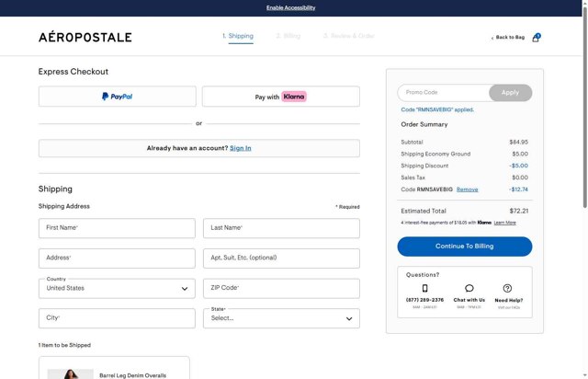Viewport: 588px width, 379px height.
Task: Open Klarna Learn More link
Action: tap(504, 223)
